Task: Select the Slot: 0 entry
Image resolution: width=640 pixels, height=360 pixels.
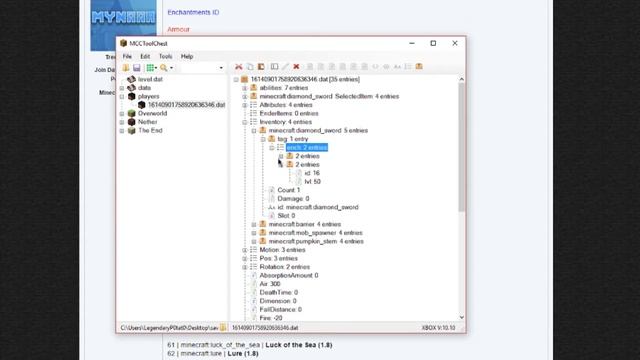Action: point(286,216)
